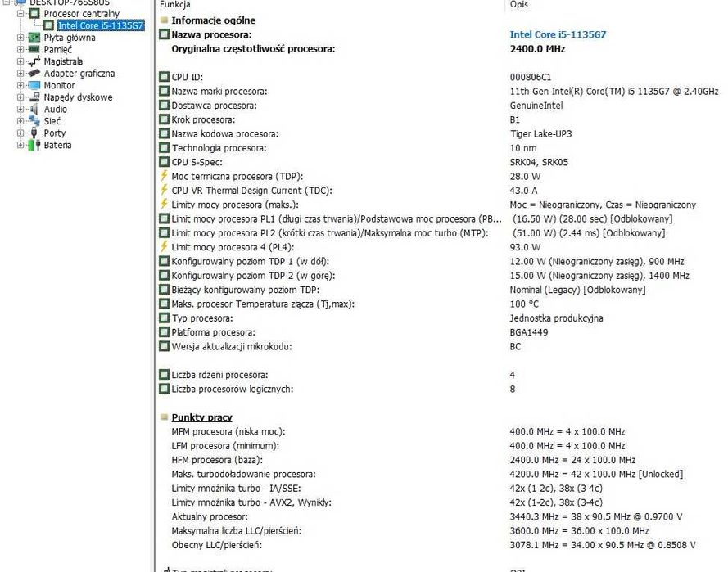
Task: Click the chip icon beside CPU ID
Action: tap(164, 77)
